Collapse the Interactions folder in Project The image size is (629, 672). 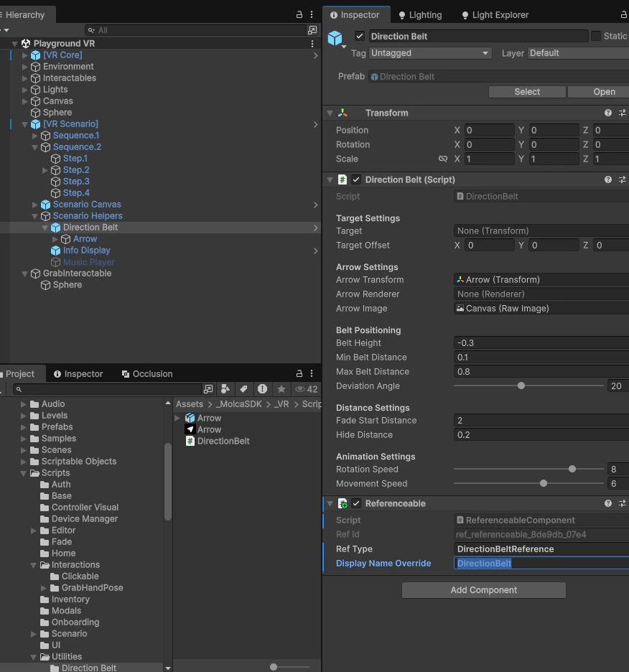(34, 565)
